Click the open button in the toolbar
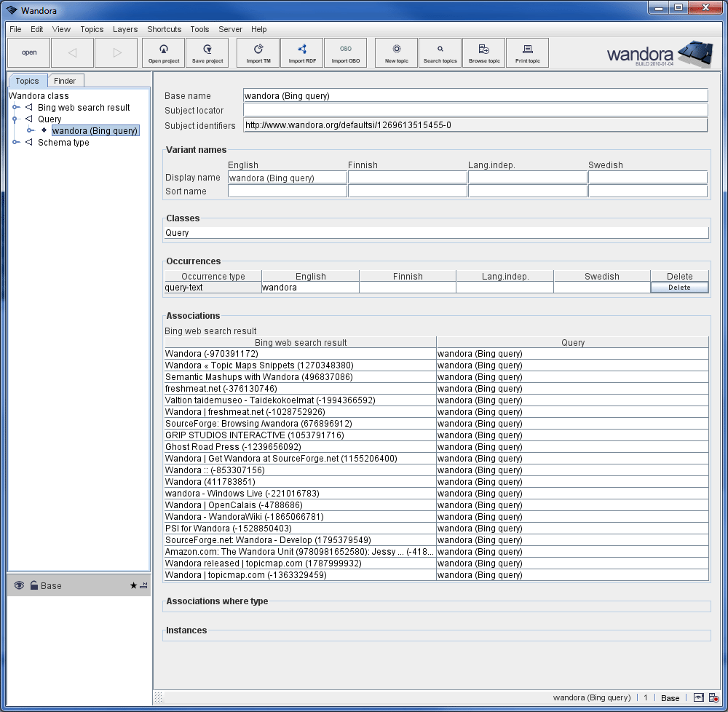Screen dimensions: 728x712 [28, 52]
